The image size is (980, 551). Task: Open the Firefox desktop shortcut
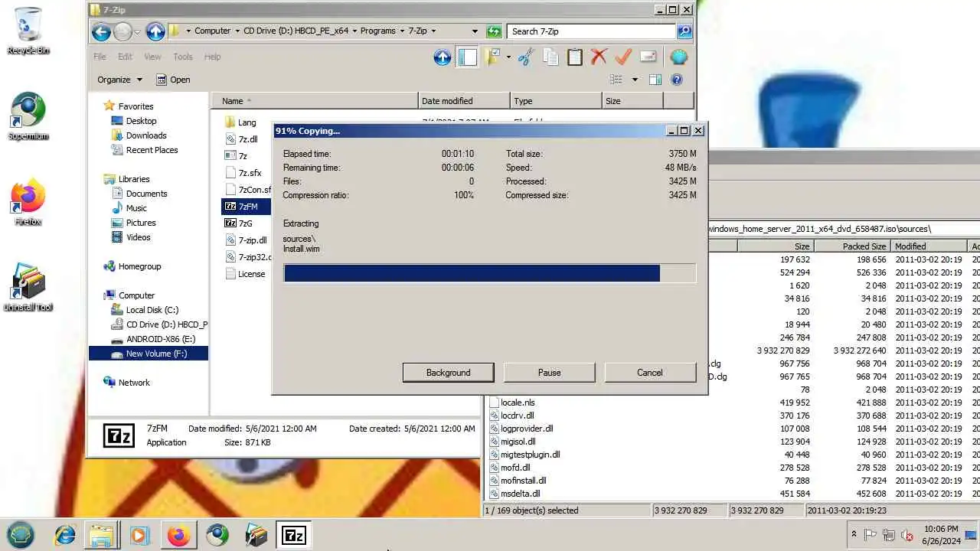pyautogui.click(x=28, y=202)
